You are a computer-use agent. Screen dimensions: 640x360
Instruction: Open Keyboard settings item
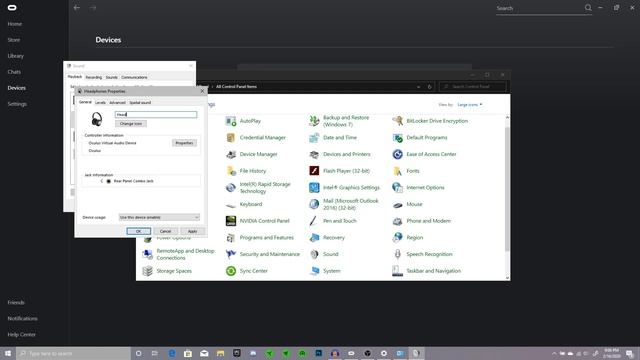244,204
